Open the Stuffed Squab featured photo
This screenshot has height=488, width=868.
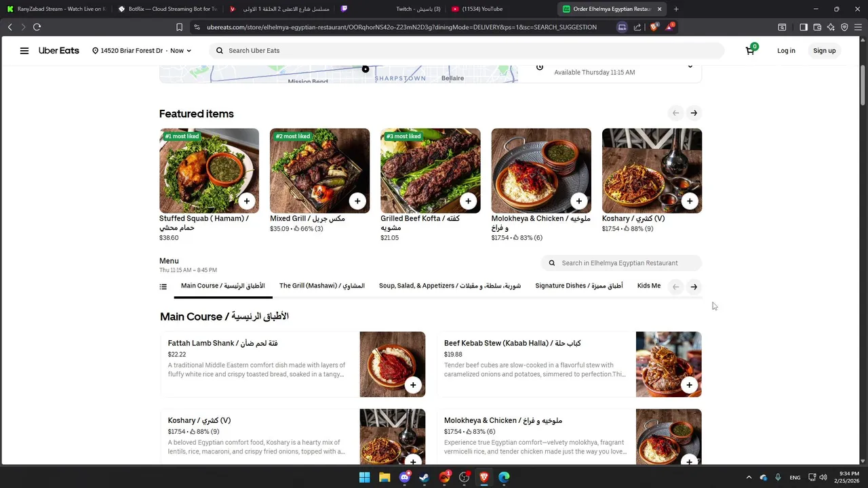click(x=209, y=171)
